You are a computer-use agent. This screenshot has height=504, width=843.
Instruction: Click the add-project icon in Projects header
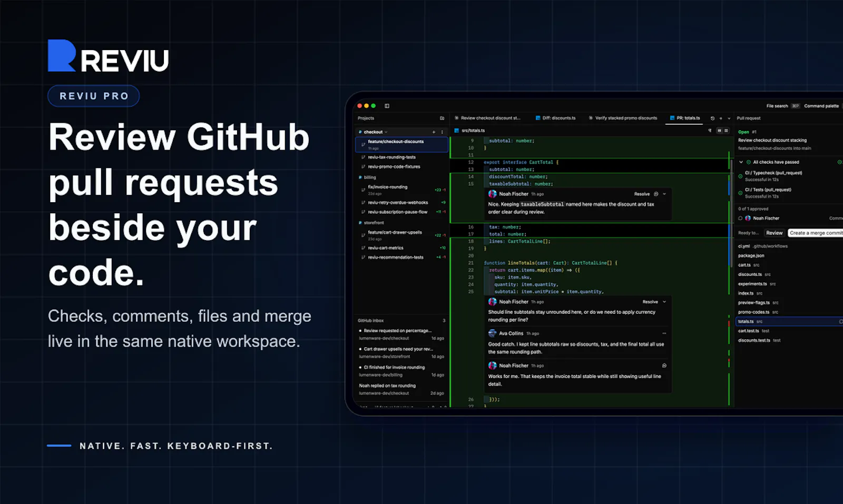tap(442, 118)
